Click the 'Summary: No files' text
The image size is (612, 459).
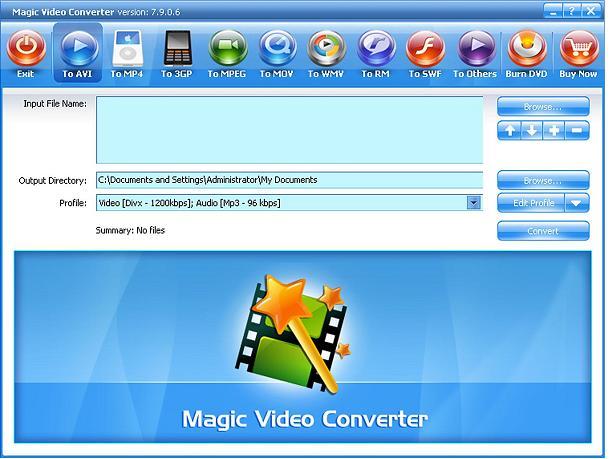130,231
